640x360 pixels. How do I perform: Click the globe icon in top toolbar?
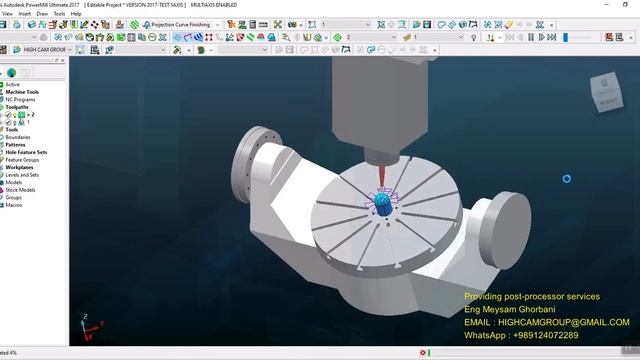(462, 25)
